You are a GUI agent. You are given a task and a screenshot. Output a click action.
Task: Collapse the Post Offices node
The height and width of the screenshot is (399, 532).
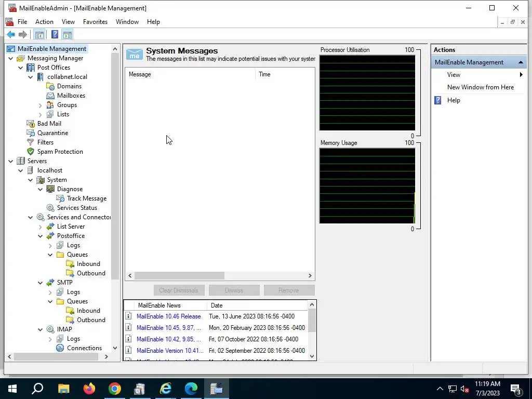[x=21, y=68]
